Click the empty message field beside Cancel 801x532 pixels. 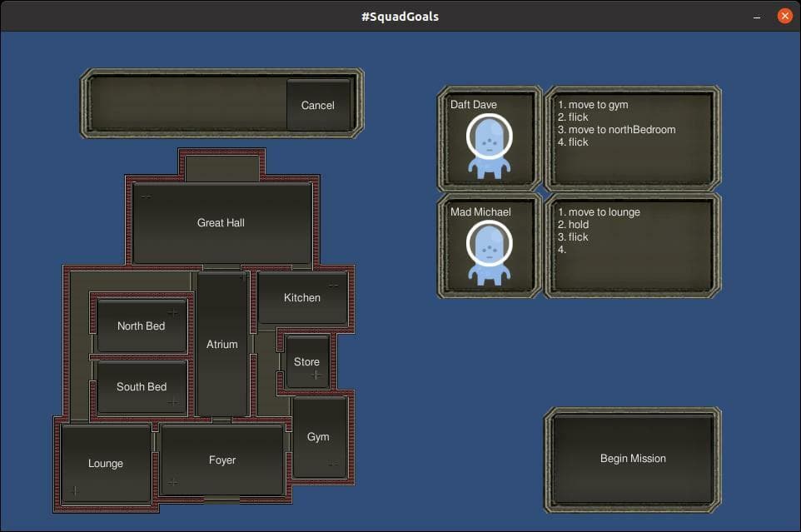click(x=188, y=103)
